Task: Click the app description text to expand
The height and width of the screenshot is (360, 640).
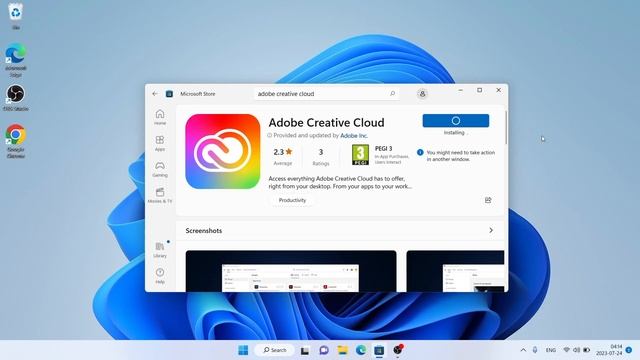Action: [x=340, y=182]
